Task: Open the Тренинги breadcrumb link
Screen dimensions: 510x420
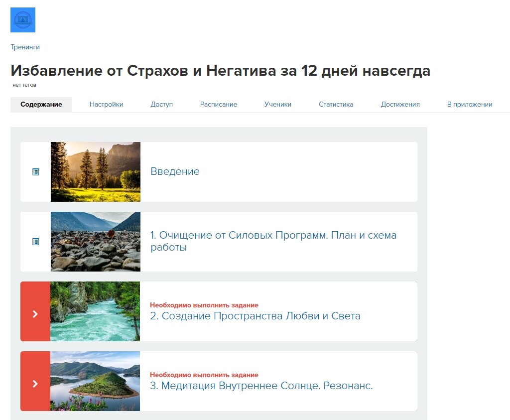Action: click(25, 47)
